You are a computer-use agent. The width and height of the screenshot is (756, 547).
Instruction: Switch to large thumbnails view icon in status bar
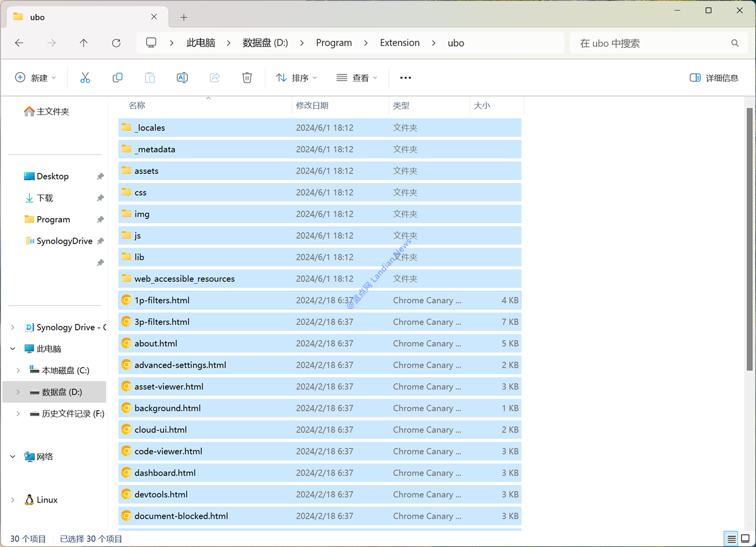[745, 539]
